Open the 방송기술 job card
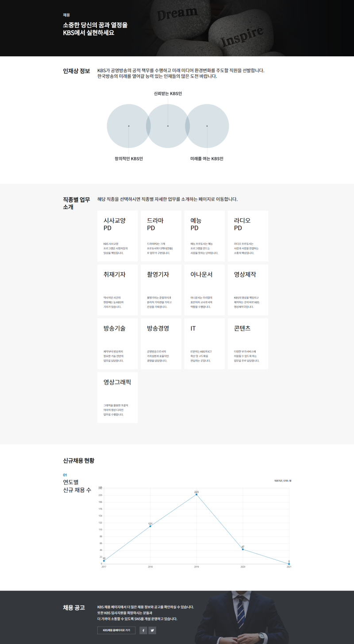 (117, 344)
